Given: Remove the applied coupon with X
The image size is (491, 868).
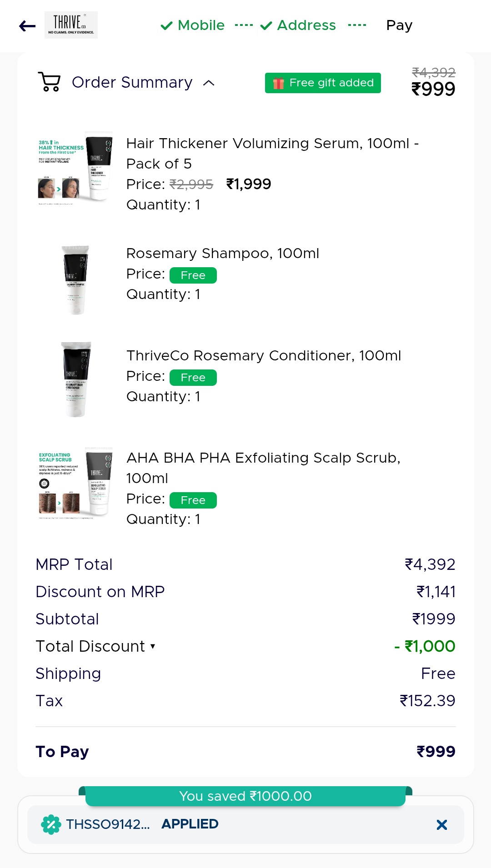Looking at the screenshot, I should [x=441, y=825].
